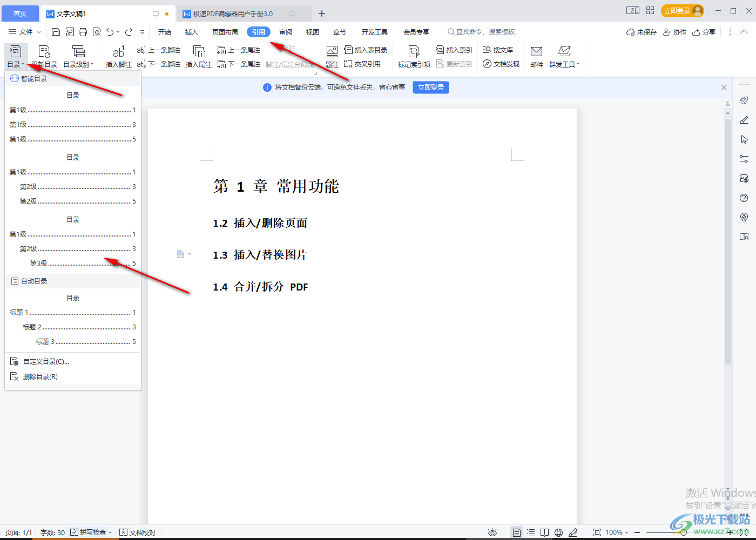Click the Save icon in quick access toolbar

pyautogui.click(x=56, y=32)
